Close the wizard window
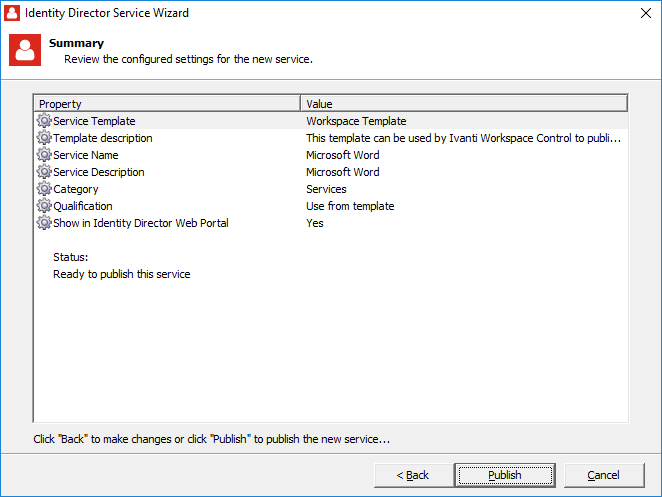This screenshot has height=497, width=662. click(x=639, y=13)
